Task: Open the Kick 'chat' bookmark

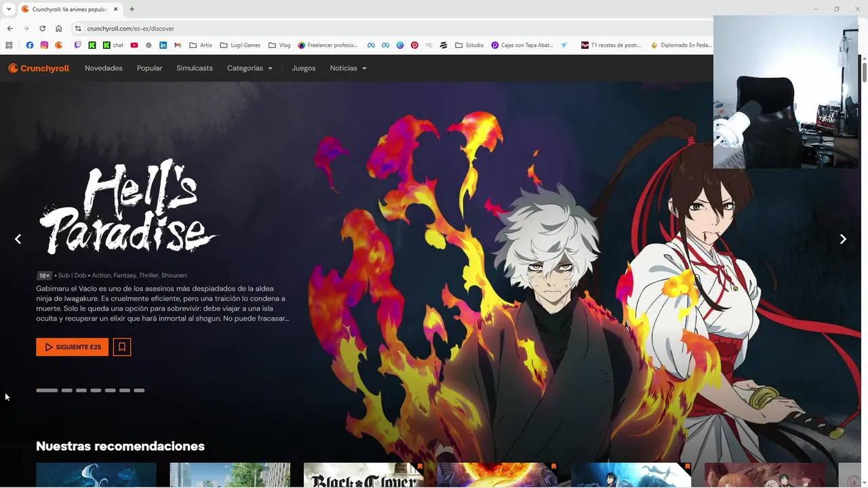Action: click(113, 45)
